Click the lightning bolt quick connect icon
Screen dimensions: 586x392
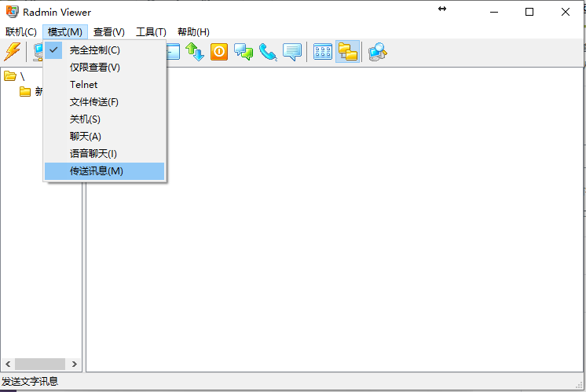[13, 52]
